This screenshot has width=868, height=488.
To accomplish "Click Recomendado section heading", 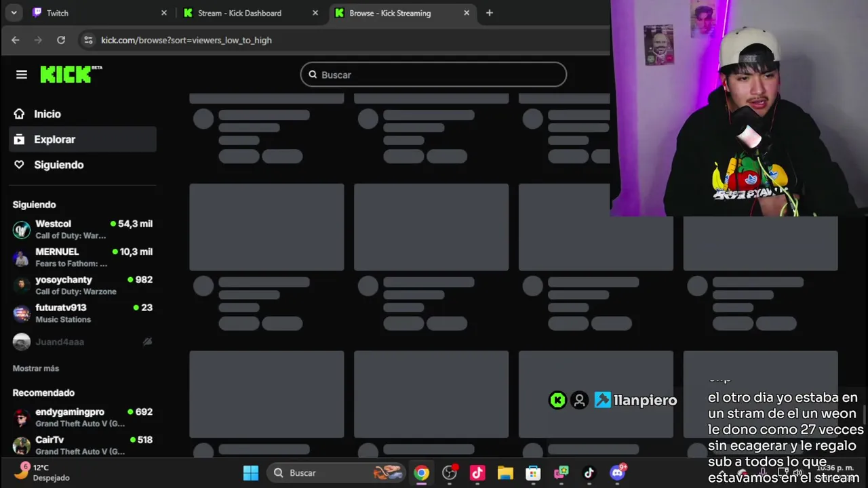I will (x=43, y=392).
